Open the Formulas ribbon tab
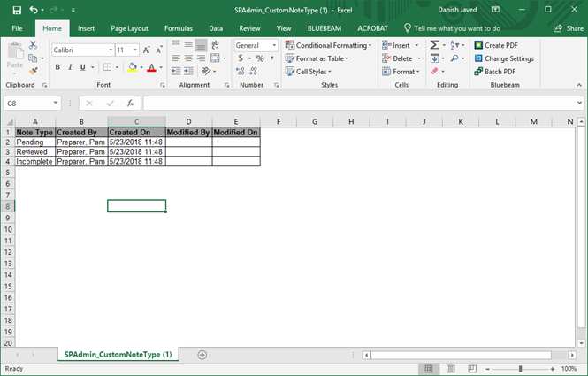The height and width of the screenshot is (376, 588). 178,28
